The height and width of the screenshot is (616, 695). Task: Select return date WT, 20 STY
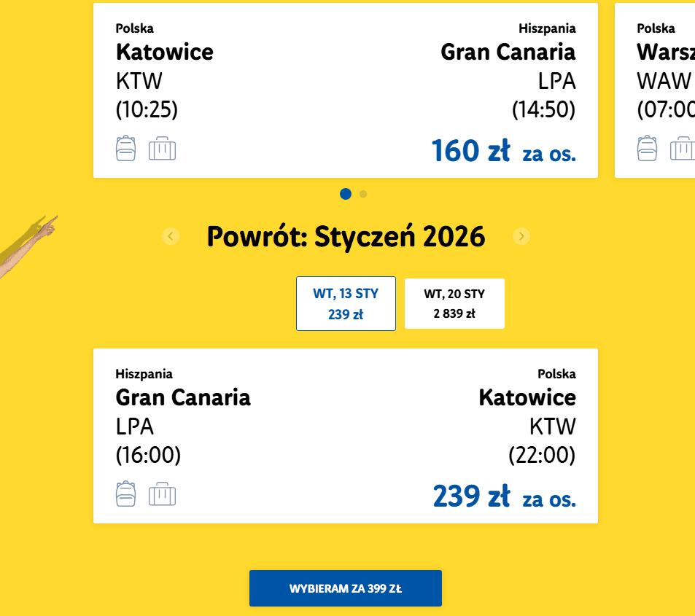454,303
